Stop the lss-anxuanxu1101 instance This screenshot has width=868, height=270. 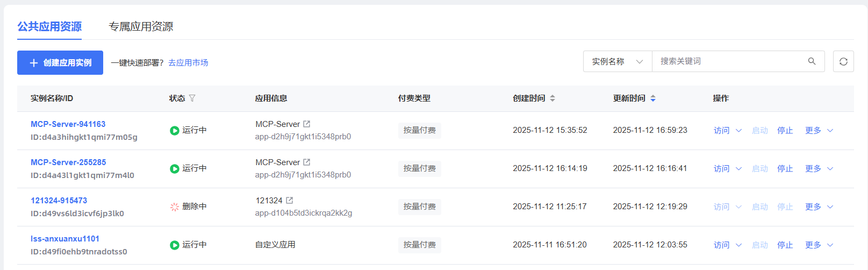point(785,245)
